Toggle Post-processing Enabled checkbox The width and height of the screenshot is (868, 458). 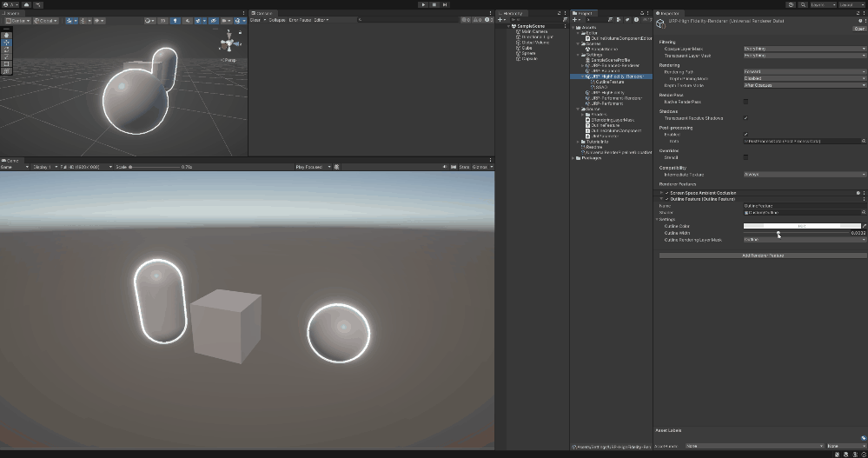tap(745, 134)
